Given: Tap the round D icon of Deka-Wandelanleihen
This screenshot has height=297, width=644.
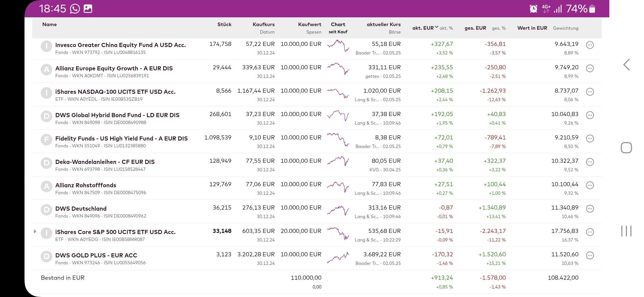Looking at the screenshot, I should pyautogui.click(x=47, y=163).
